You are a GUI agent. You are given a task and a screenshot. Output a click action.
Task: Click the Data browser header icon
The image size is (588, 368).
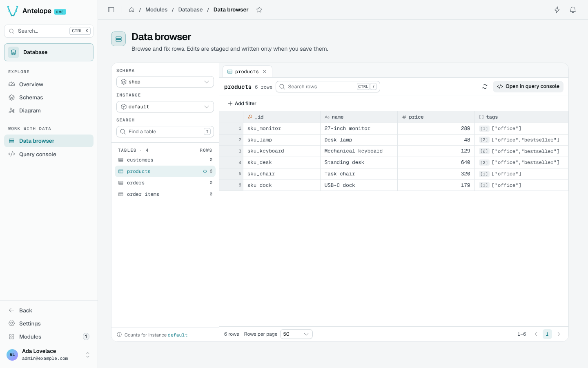[x=118, y=39]
